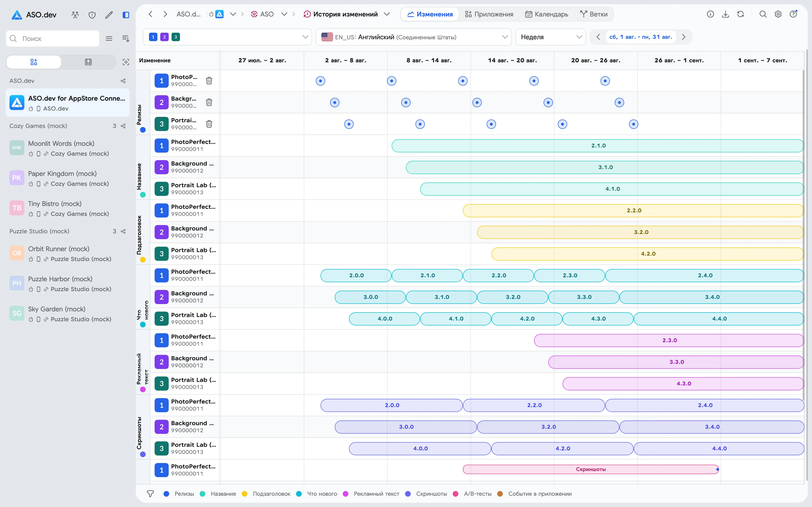This screenshot has width=812, height=507.
Task: Switch to the Изменения tab
Action: point(430,14)
